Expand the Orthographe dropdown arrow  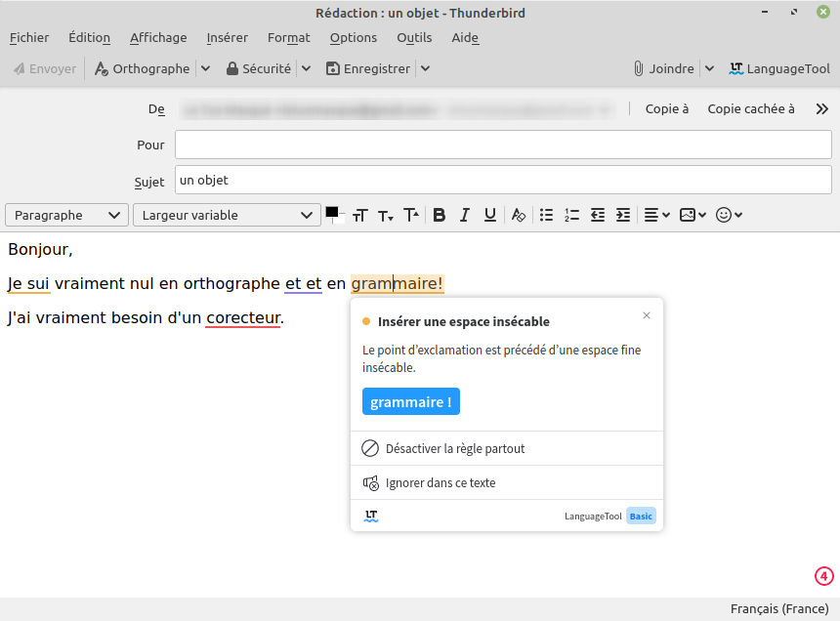pyautogui.click(x=205, y=68)
